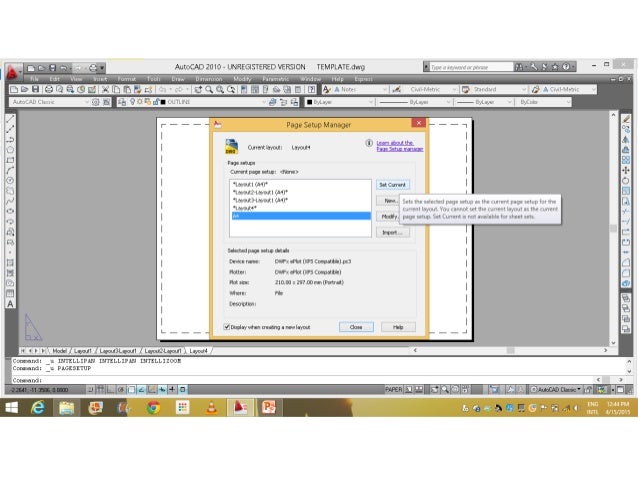
Task: Toggle Object Snap Tracking in status bar
Action: 142,389
